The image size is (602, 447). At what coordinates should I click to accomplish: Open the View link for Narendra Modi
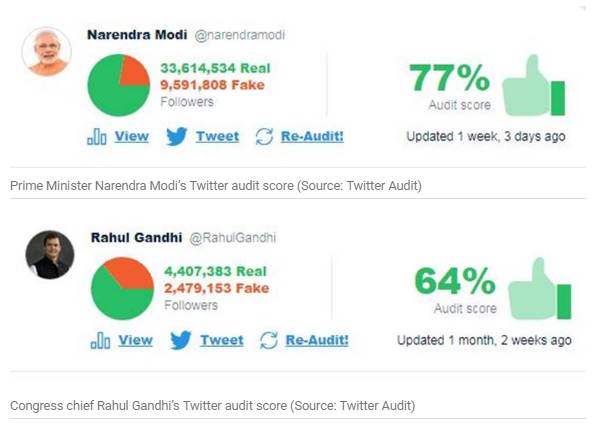(x=131, y=136)
